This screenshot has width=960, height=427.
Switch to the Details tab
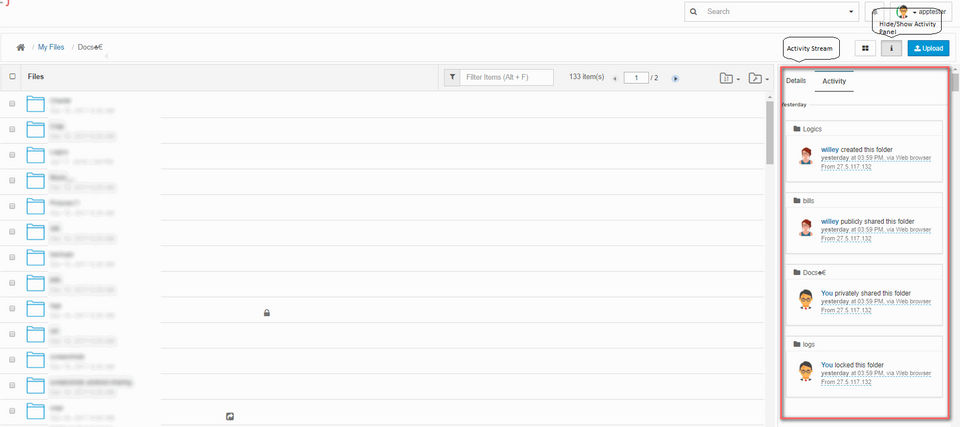(x=796, y=80)
